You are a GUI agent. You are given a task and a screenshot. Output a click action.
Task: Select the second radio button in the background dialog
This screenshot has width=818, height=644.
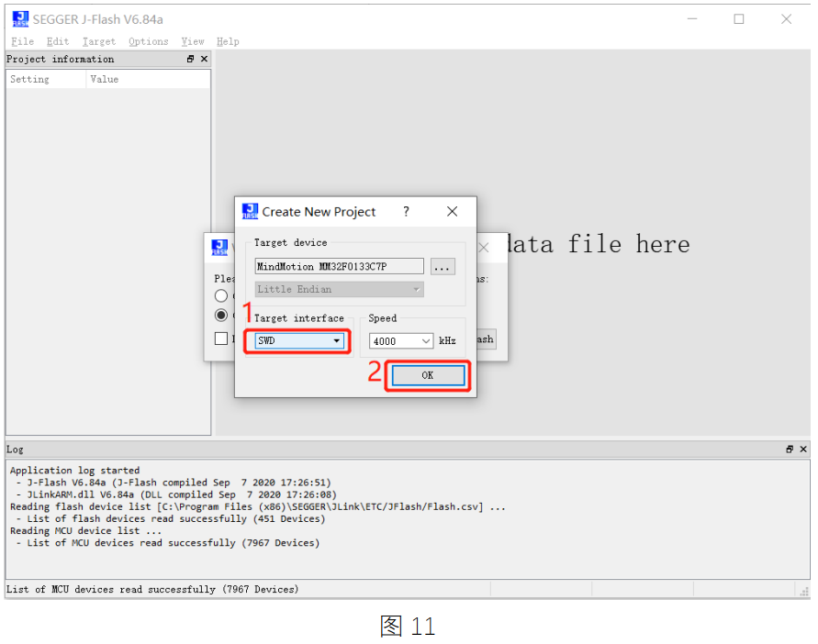tap(221, 315)
